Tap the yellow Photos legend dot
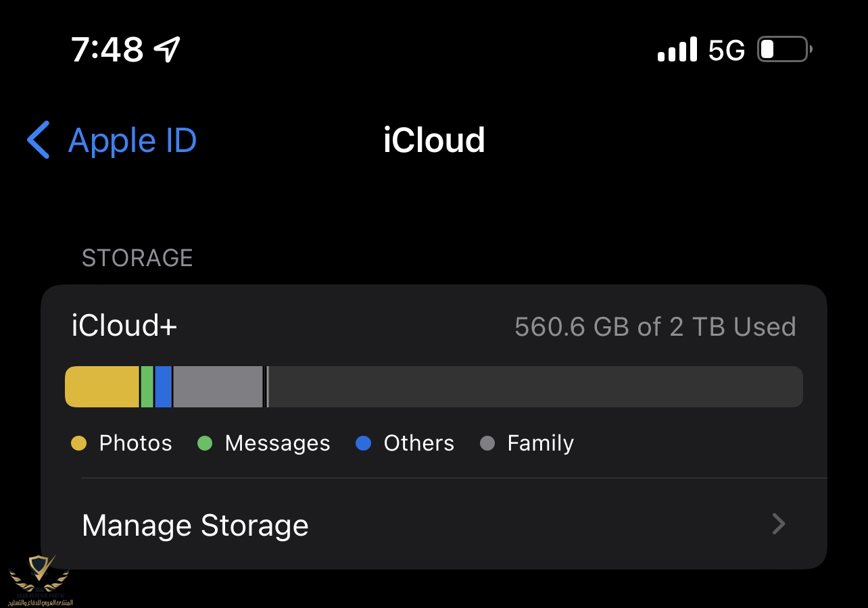Image resolution: width=868 pixels, height=608 pixels. [79, 444]
